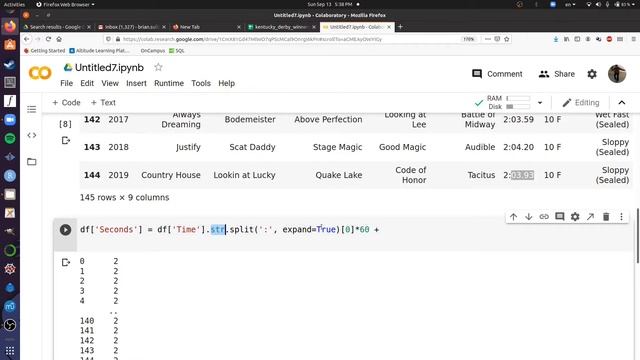Click the browser URL address bar
The image size is (640, 360).
pos(286,39)
